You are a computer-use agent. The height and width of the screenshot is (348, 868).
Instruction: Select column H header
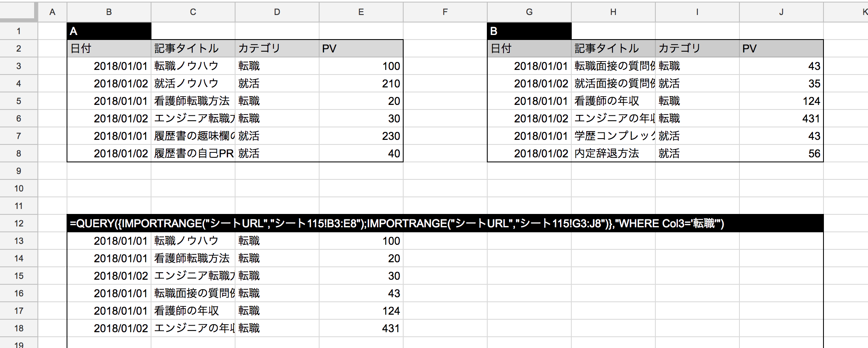pyautogui.click(x=613, y=12)
